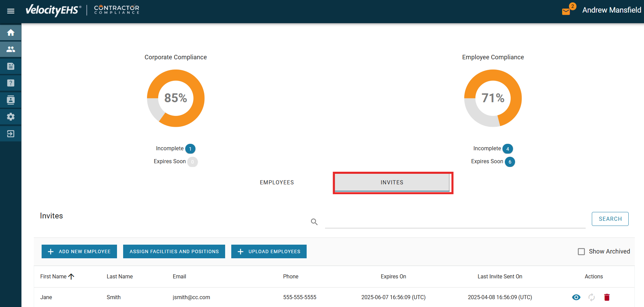Click the Logout exit icon in sidebar
The width and height of the screenshot is (644, 307).
[11, 134]
